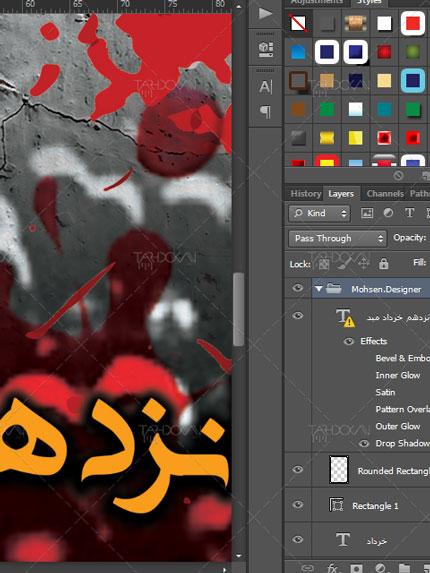The height and width of the screenshot is (573, 430).
Task: Collapse the Mohsen.Designer group triangle
Action: [319, 289]
